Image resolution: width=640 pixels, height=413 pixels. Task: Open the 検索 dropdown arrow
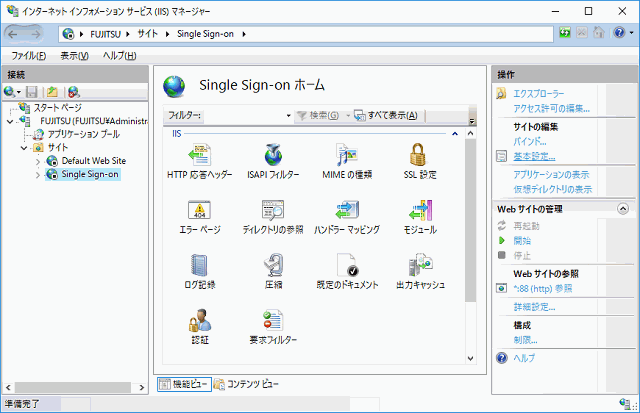point(348,116)
